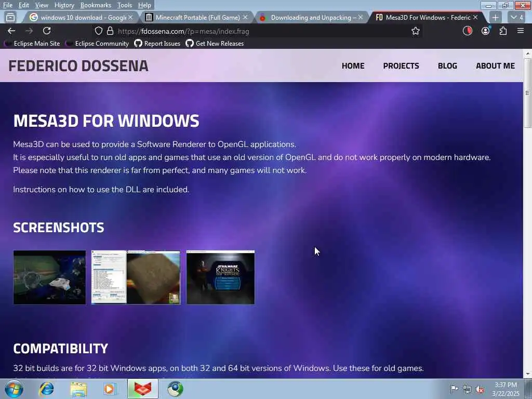Open the Windows Start button

[14, 389]
